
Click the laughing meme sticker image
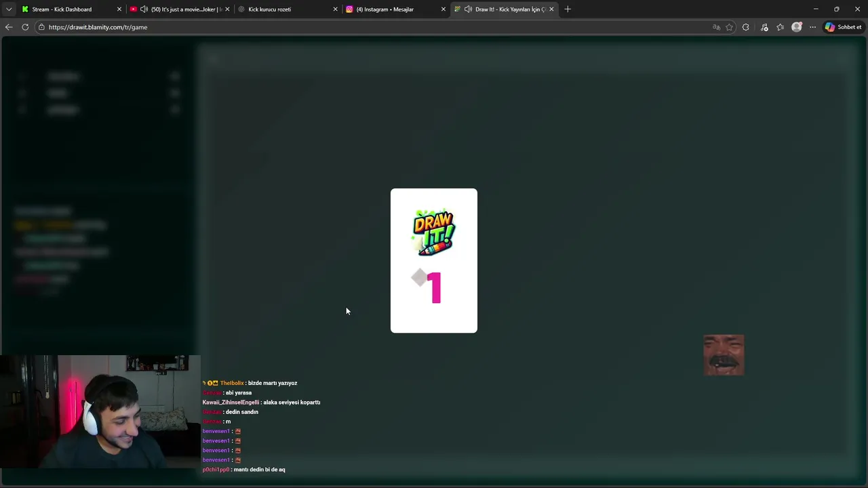point(724,355)
